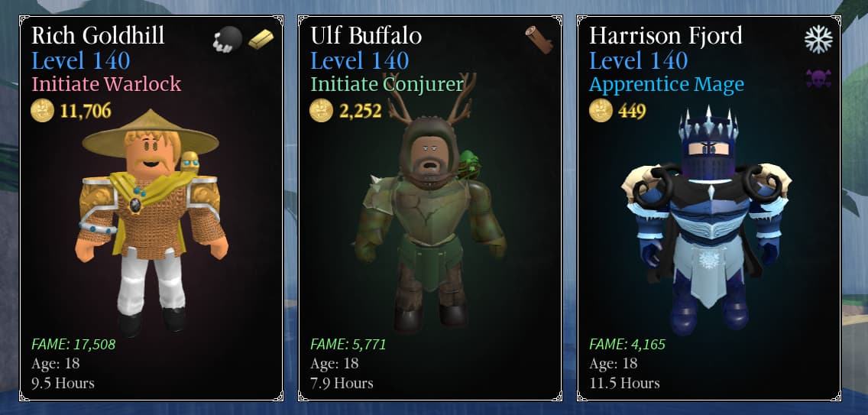Select the Rich Goldhill character avatar
This screenshot has height=415, width=868.
pyautogui.click(x=151, y=222)
